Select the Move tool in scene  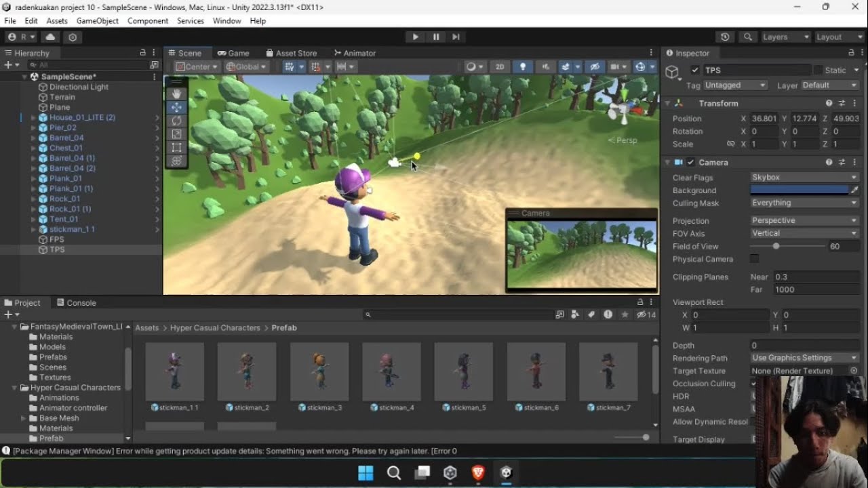coord(177,107)
